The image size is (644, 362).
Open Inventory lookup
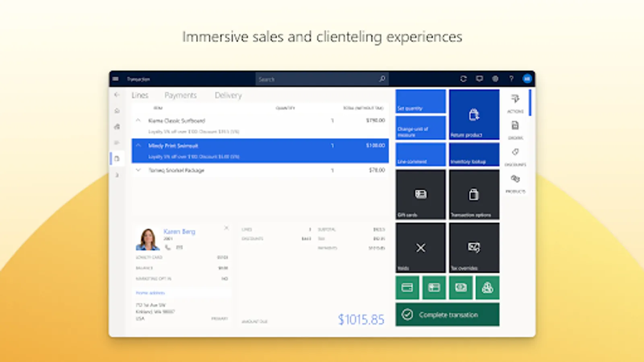474,154
